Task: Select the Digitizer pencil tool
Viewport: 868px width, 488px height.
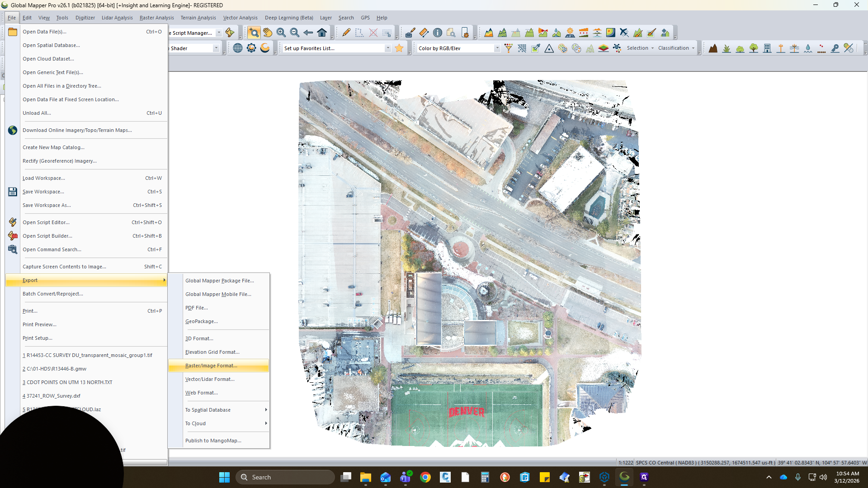Action: (346, 33)
